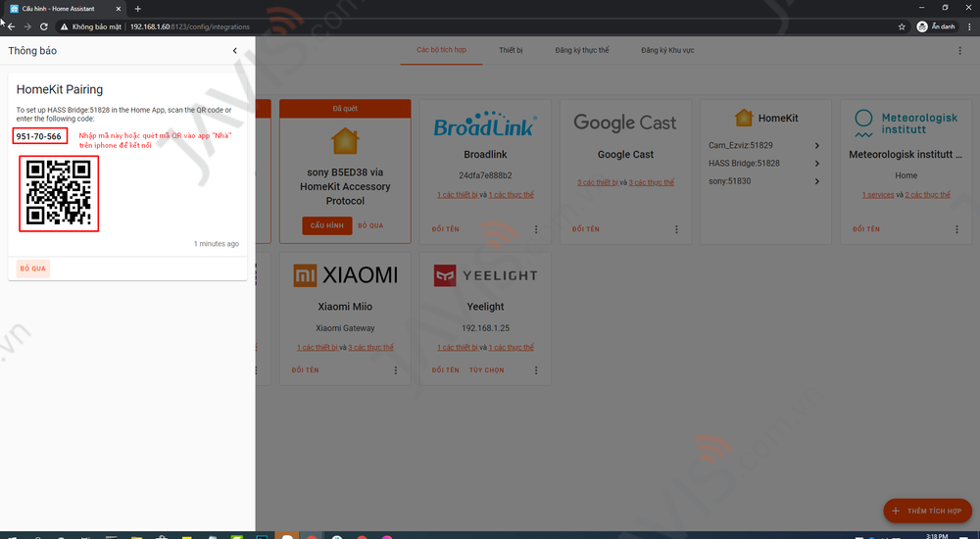
Task: Click the BroadLink logo
Action: 485,124
